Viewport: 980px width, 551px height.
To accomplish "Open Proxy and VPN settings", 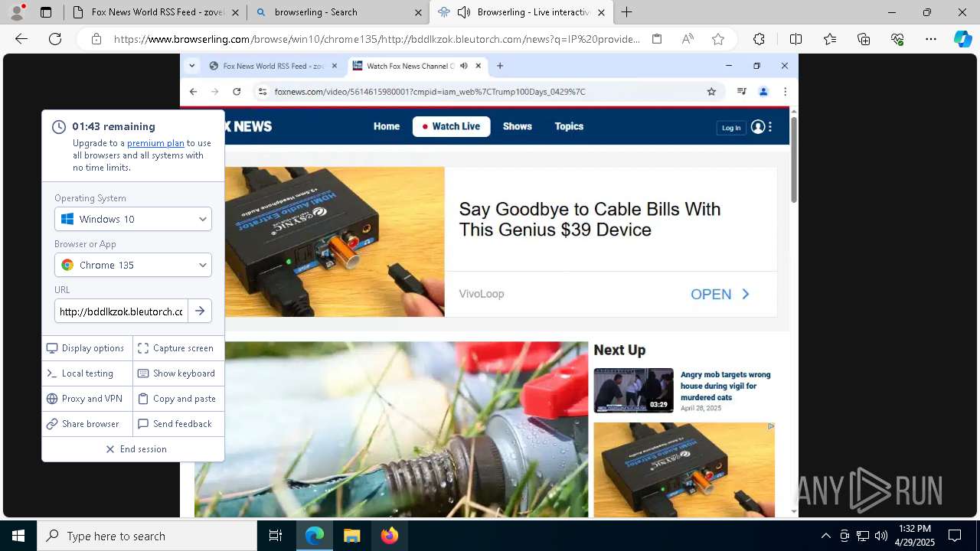I will pos(87,399).
